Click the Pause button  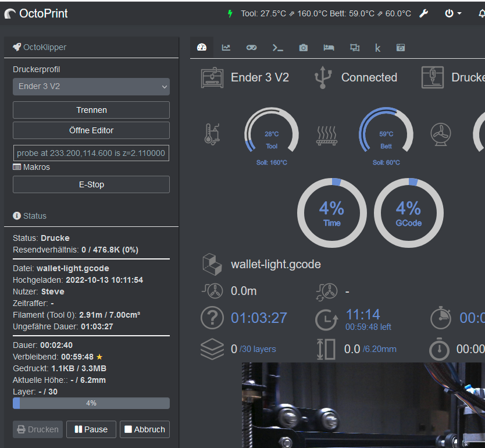click(x=91, y=429)
